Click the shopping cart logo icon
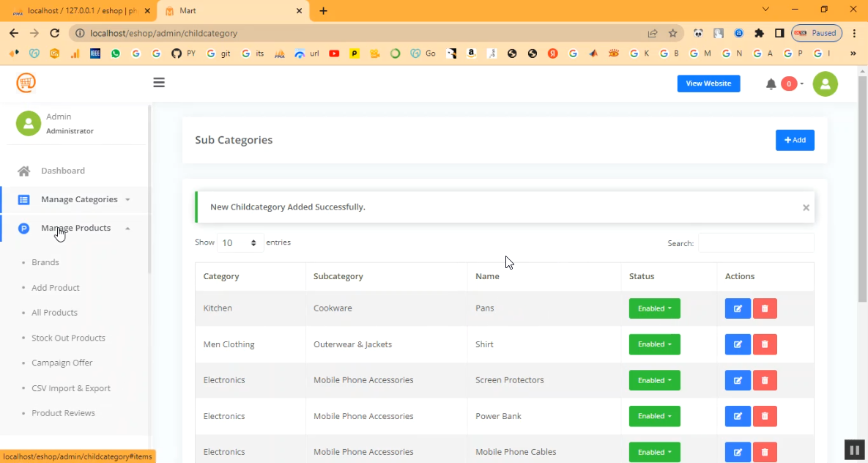This screenshot has height=463, width=868. point(26,83)
